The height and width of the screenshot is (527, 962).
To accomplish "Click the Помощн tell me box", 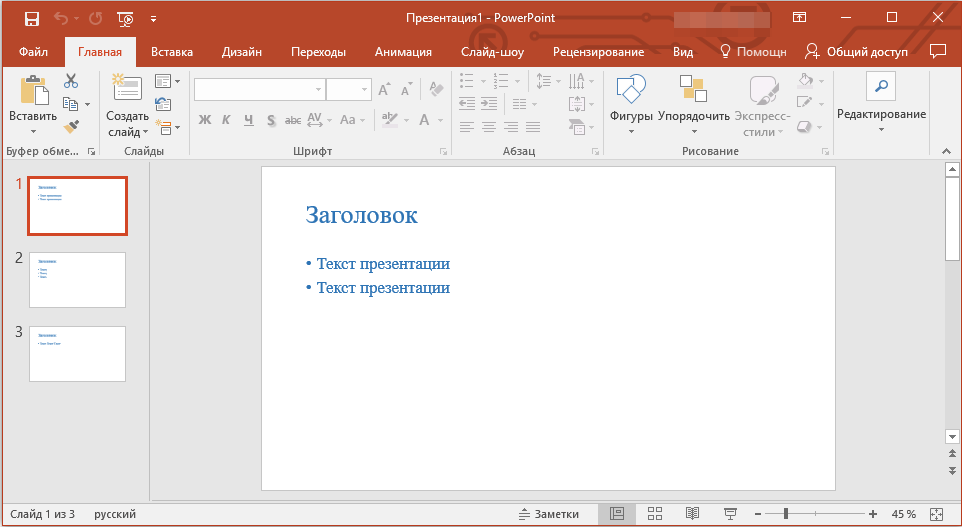I will (753, 52).
